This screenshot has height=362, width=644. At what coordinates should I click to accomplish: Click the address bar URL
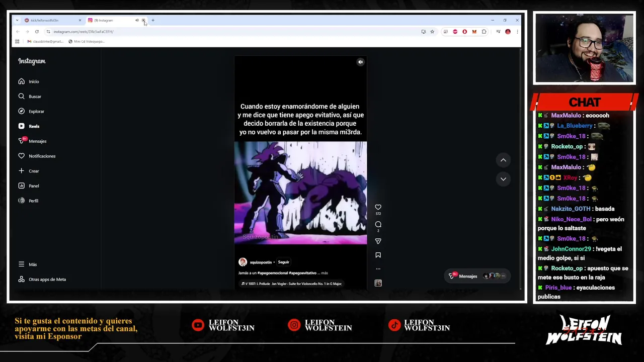[84, 32]
